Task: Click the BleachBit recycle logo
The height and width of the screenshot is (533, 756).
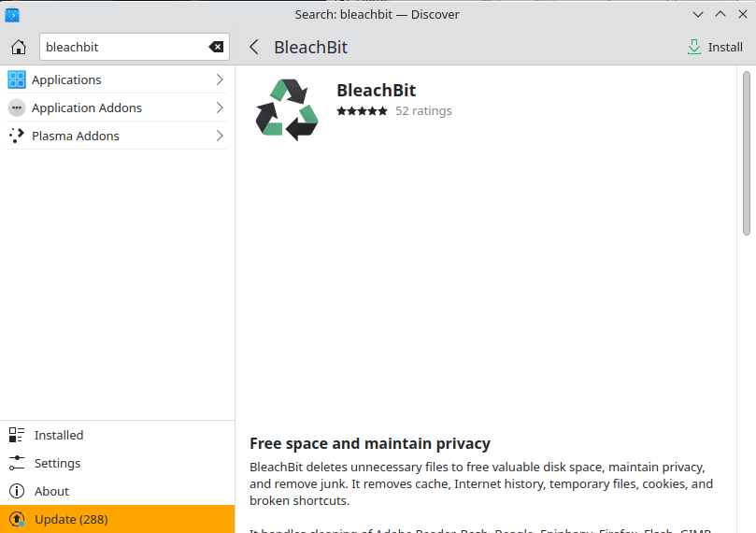Action: point(287,110)
